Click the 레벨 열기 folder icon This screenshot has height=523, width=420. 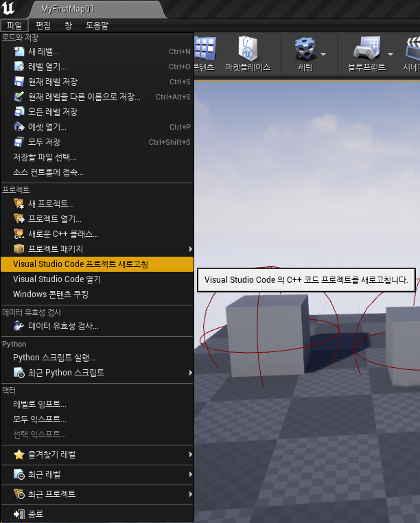coord(19,67)
